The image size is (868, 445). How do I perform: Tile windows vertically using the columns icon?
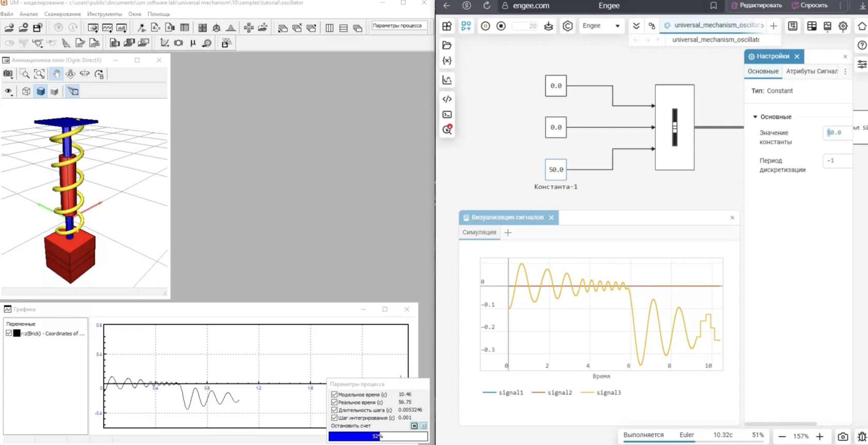coord(330,28)
